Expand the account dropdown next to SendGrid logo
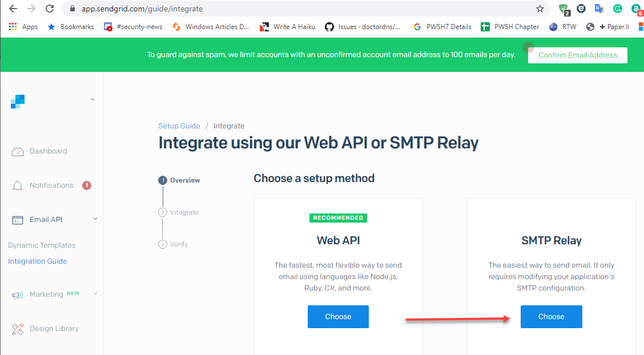The image size is (644, 355). (92, 99)
